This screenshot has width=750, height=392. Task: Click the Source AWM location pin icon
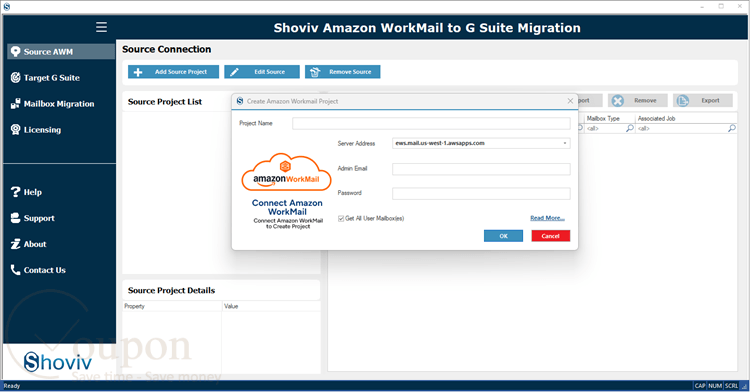15,52
